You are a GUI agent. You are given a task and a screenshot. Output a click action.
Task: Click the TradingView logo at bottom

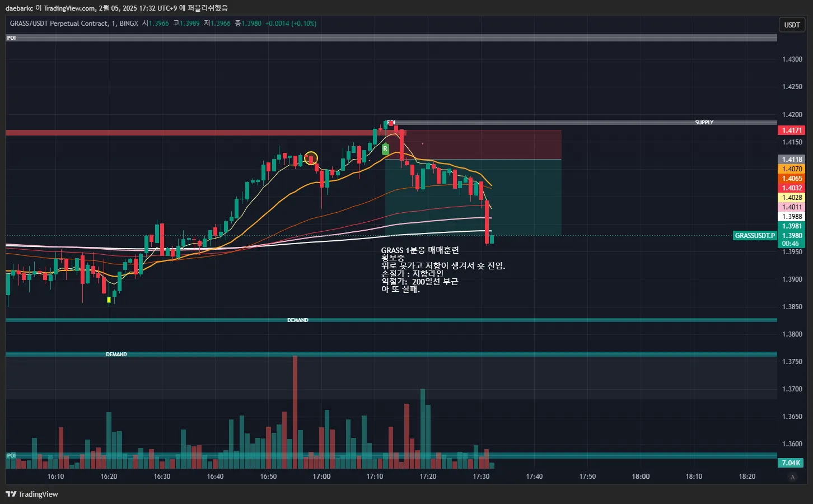[32, 494]
